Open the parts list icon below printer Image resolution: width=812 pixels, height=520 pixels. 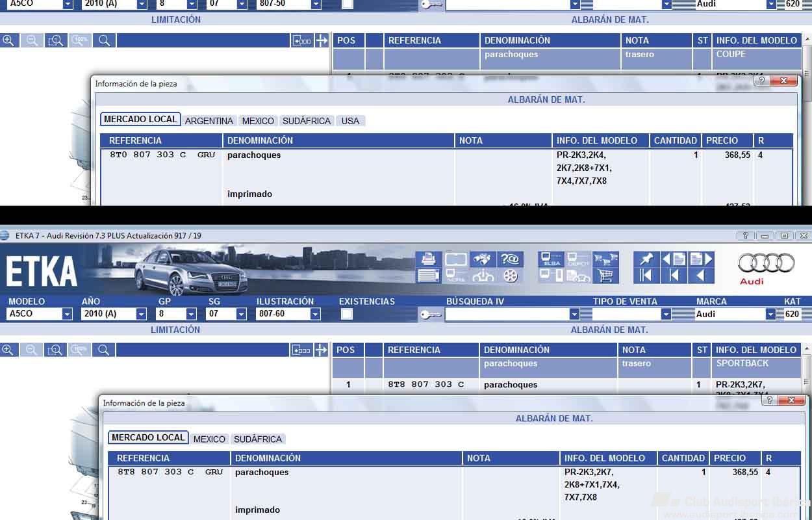(x=429, y=276)
